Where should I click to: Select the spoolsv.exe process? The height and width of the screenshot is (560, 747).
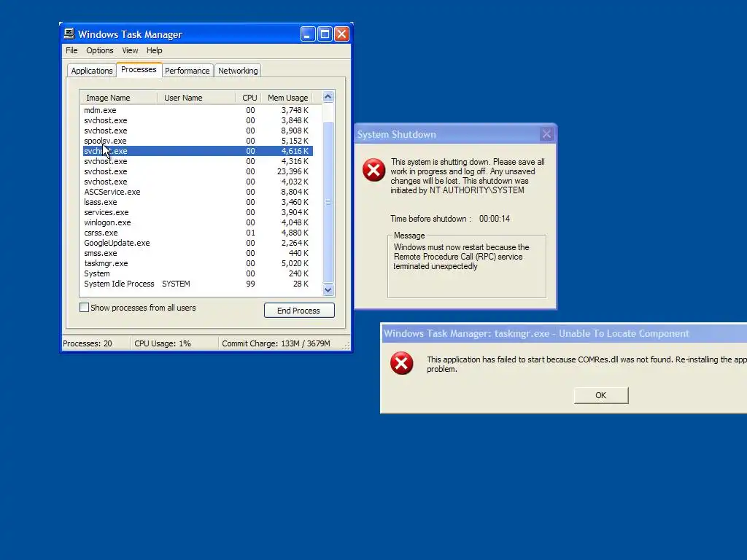(x=198, y=141)
